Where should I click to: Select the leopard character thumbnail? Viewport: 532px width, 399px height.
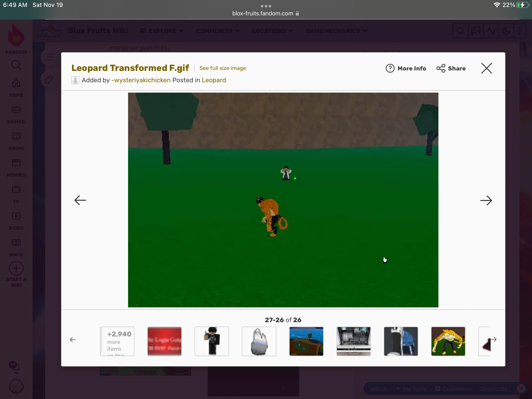pyautogui.click(x=448, y=341)
